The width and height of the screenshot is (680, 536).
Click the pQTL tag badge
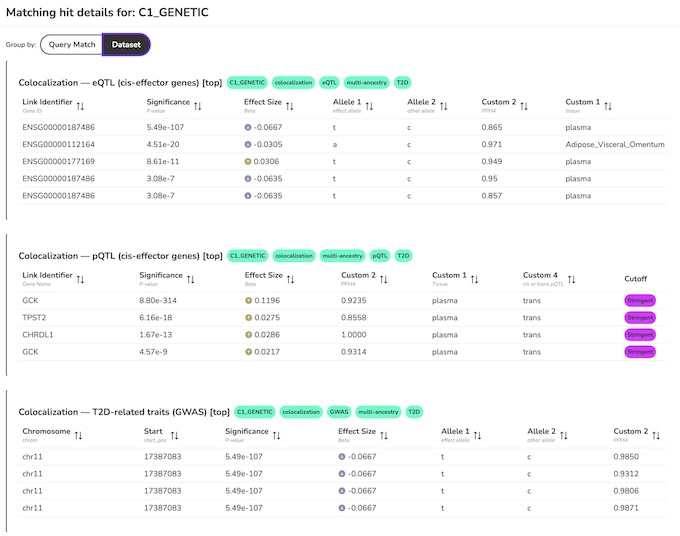click(380, 256)
